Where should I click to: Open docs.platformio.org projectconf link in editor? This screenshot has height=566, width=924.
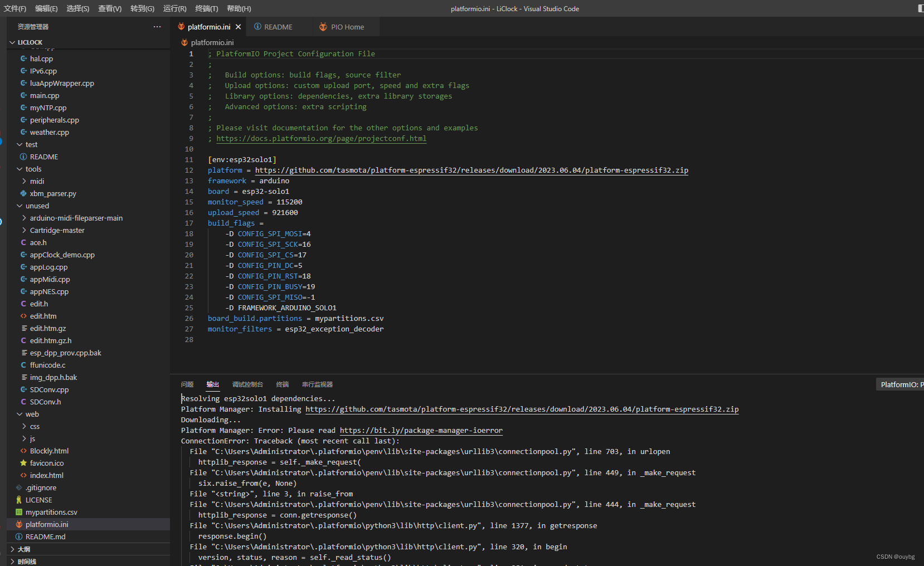(x=322, y=139)
